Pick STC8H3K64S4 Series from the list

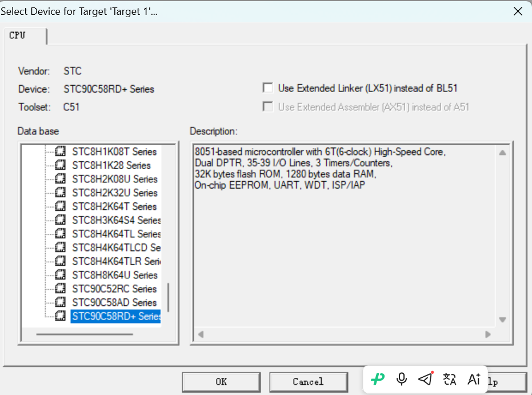(116, 220)
